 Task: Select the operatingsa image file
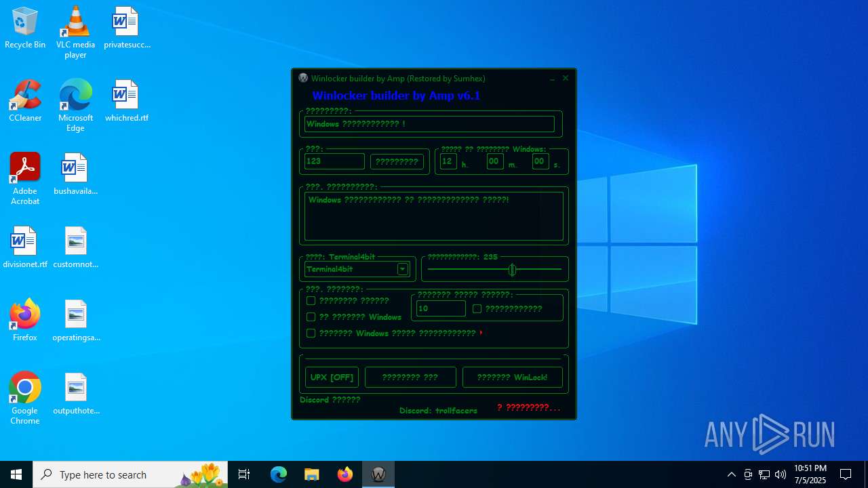coord(75,321)
